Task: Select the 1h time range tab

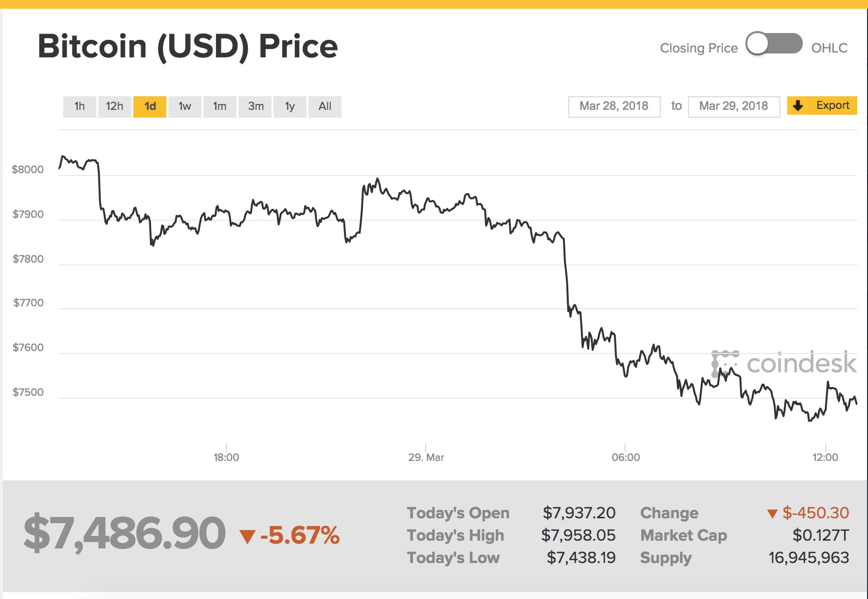Action: point(79,106)
